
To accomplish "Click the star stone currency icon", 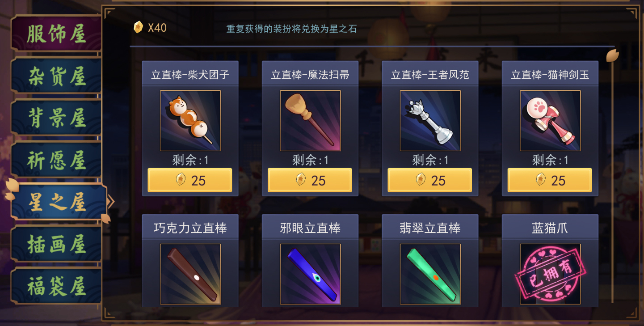I will pos(138,27).
